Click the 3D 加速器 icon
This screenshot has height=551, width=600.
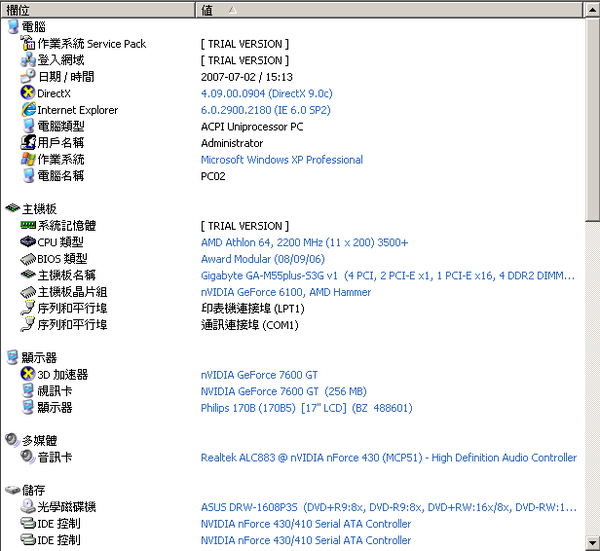(28, 374)
